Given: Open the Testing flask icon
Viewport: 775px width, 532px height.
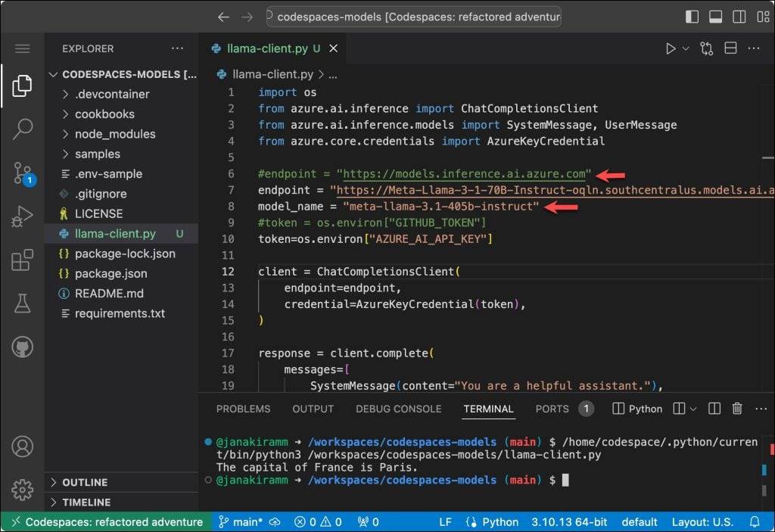Looking at the screenshot, I should point(22,304).
